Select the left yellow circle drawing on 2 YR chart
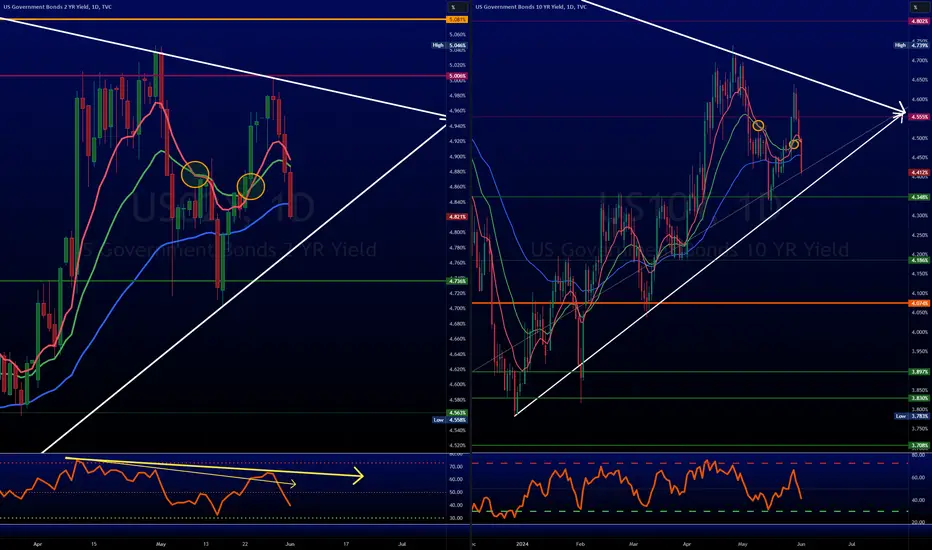This screenshot has height=550, width=932. click(x=195, y=174)
